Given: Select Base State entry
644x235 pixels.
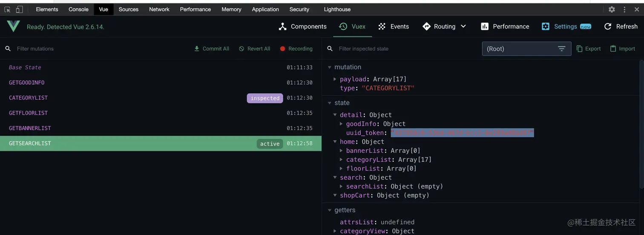Looking at the screenshot, I should pos(161,67).
